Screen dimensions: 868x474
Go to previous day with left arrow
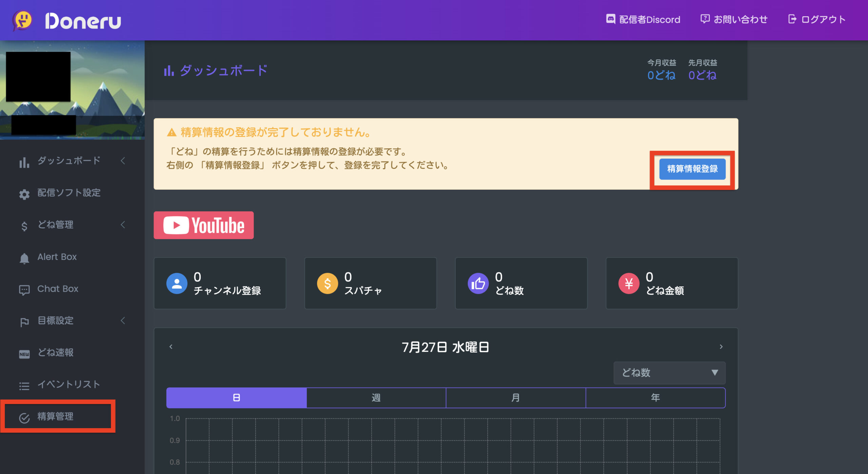point(171,346)
